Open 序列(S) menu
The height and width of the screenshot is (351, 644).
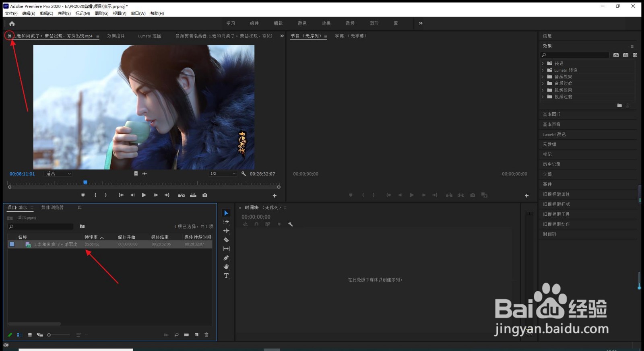tap(64, 13)
